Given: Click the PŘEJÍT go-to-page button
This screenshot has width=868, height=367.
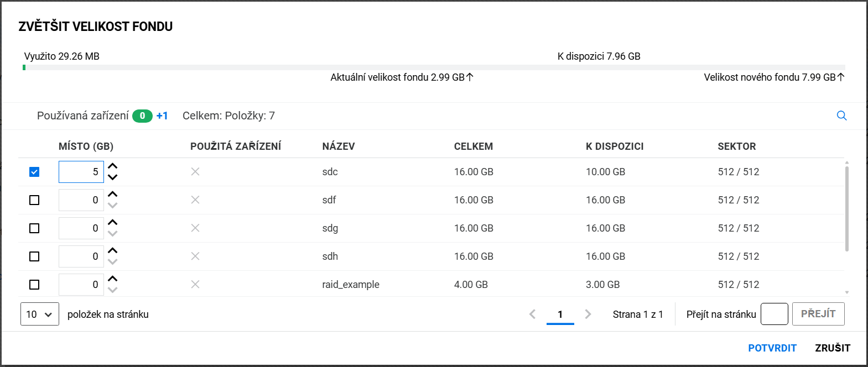Looking at the screenshot, I should point(818,314).
